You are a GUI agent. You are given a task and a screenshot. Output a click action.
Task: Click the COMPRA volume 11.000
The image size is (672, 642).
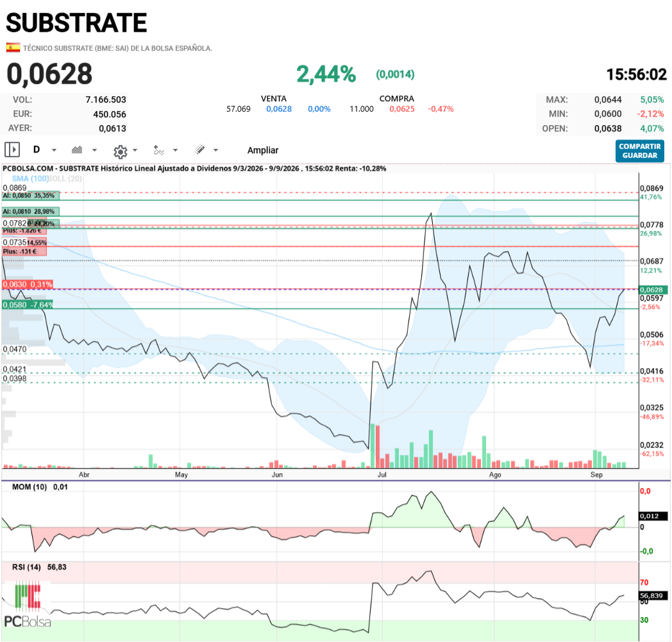pyautogui.click(x=362, y=109)
